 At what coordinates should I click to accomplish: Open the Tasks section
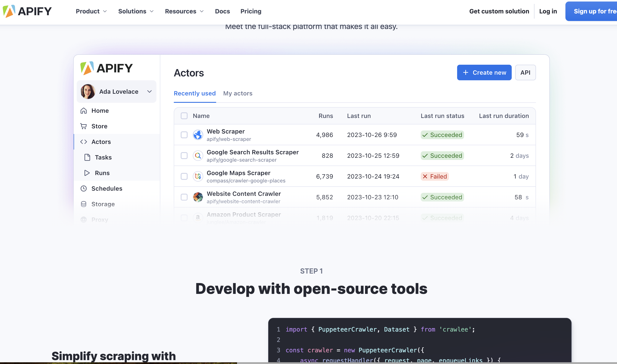(x=103, y=157)
